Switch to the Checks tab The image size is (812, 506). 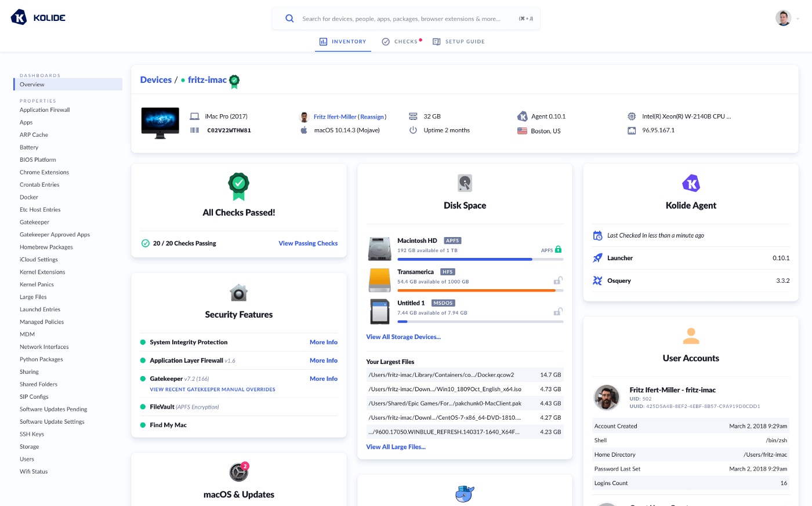[401, 42]
